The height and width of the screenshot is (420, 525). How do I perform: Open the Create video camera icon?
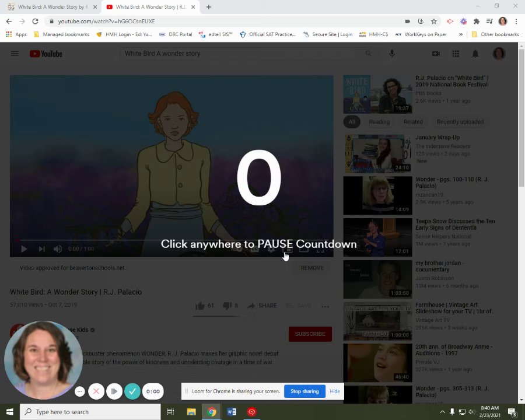click(x=436, y=54)
